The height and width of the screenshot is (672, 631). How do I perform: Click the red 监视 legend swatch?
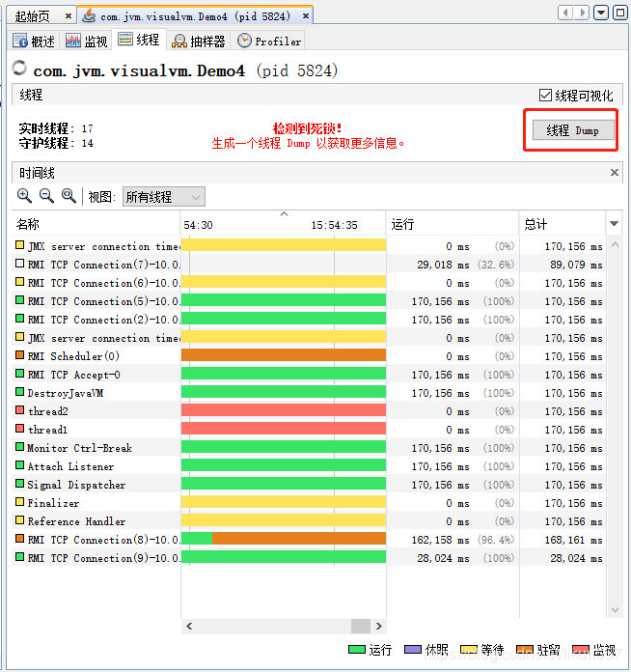pyautogui.click(x=581, y=649)
